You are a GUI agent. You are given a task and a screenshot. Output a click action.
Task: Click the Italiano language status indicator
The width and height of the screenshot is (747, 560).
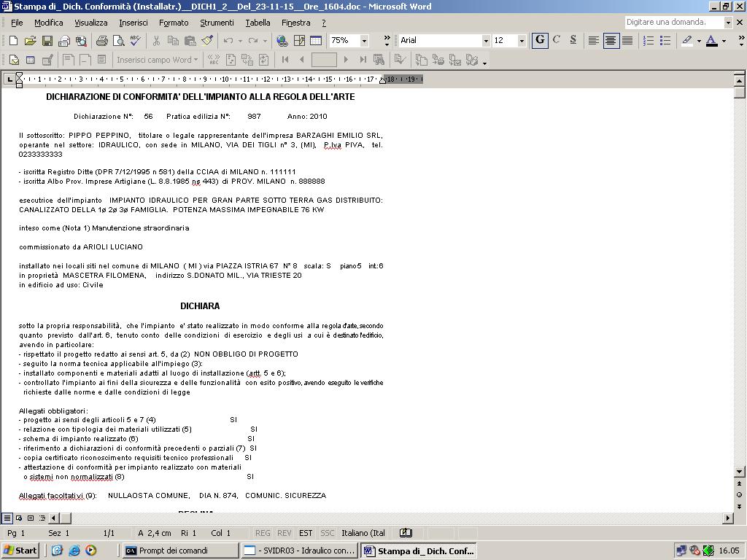pos(363,533)
